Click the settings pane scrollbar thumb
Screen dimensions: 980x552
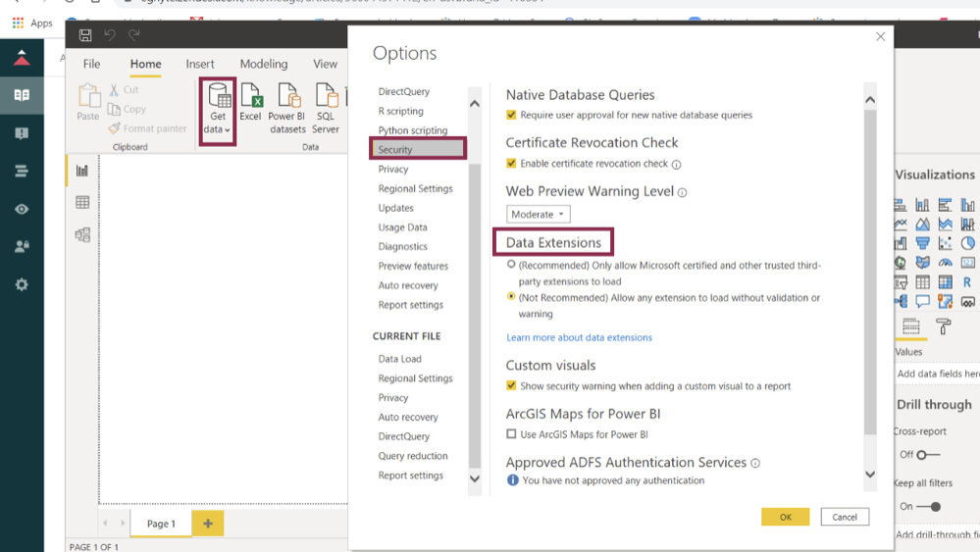click(x=870, y=272)
